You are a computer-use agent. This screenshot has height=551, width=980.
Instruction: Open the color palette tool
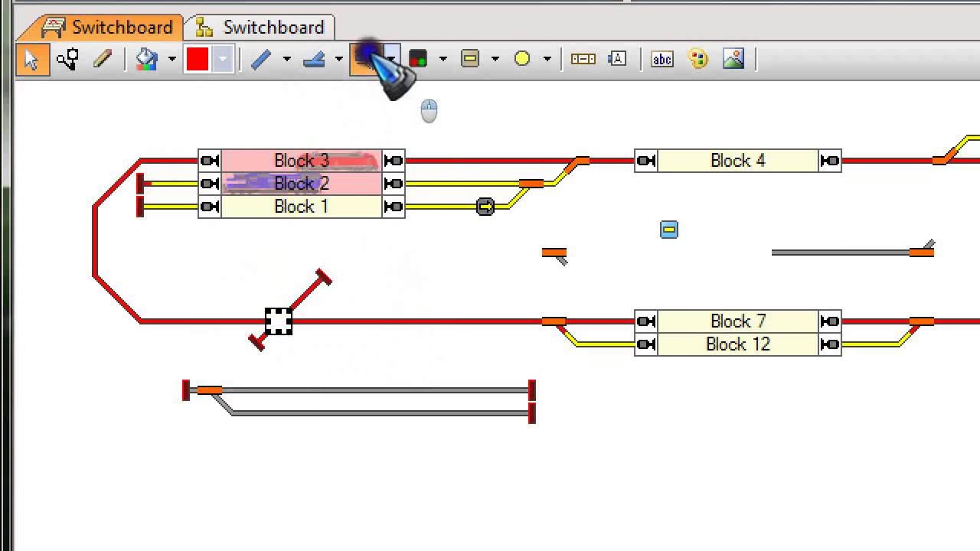[x=698, y=59]
